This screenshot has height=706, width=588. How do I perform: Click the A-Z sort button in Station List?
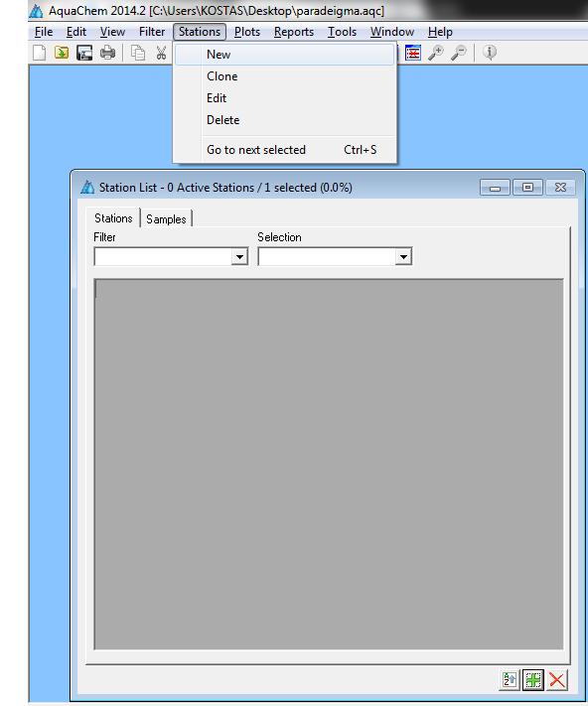[510, 679]
